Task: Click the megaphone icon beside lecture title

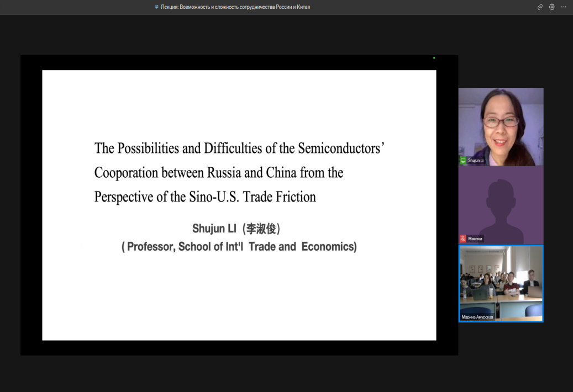Action: [157, 7]
